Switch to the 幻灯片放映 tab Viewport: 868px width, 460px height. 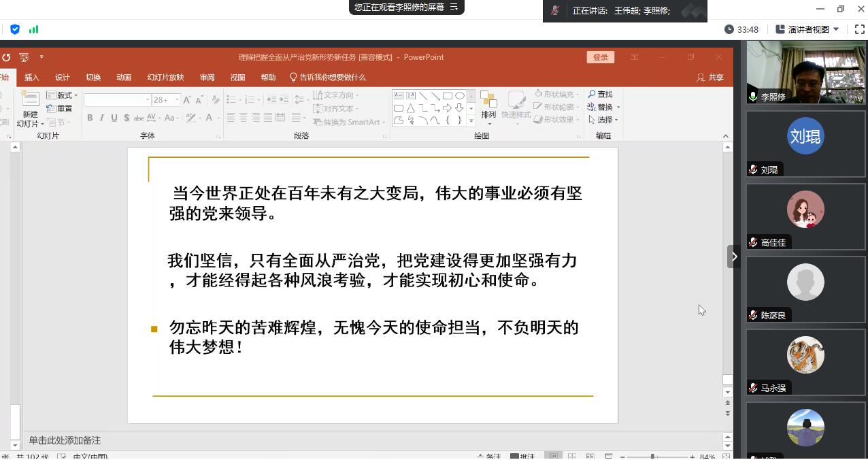(x=165, y=78)
